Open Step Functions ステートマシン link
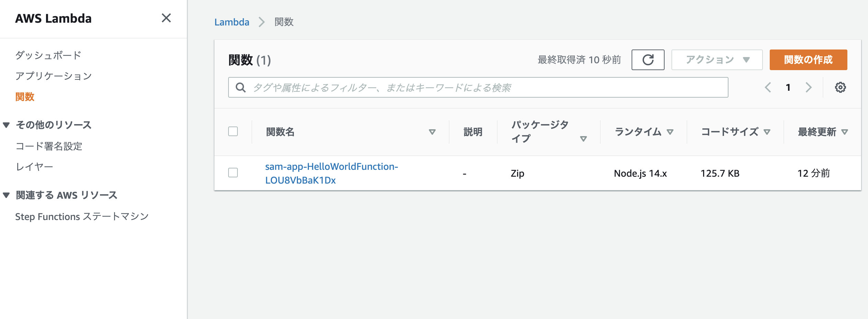This screenshot has height=319, width=868. 82,217
